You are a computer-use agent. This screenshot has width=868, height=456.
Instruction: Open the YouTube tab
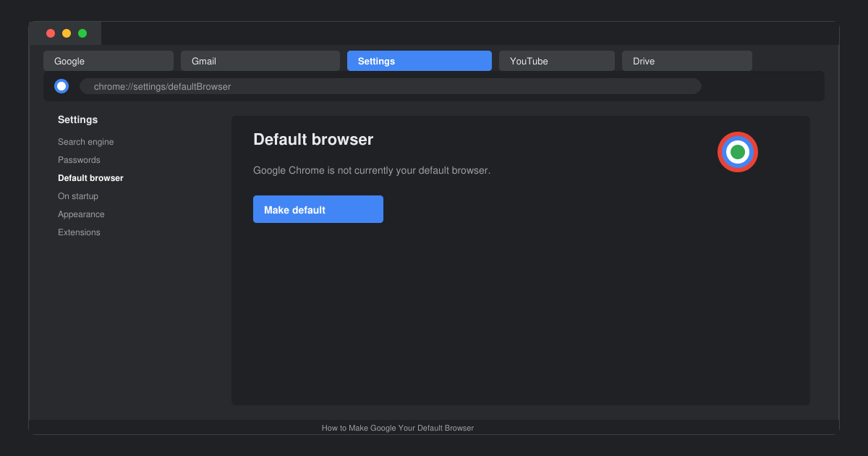(557, 61)
